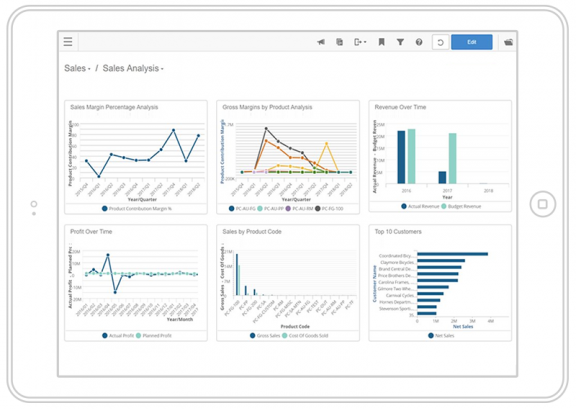
Task: Open the hamburger navigation menu
Action: coord(68,42)
